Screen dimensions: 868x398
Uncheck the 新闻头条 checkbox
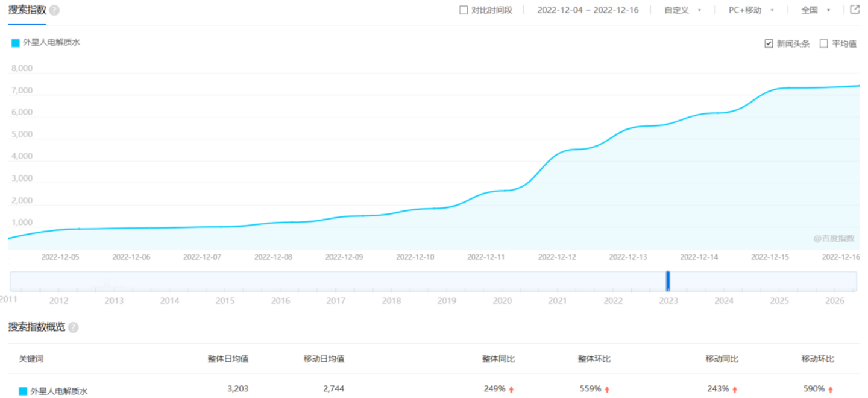(769, 43)
